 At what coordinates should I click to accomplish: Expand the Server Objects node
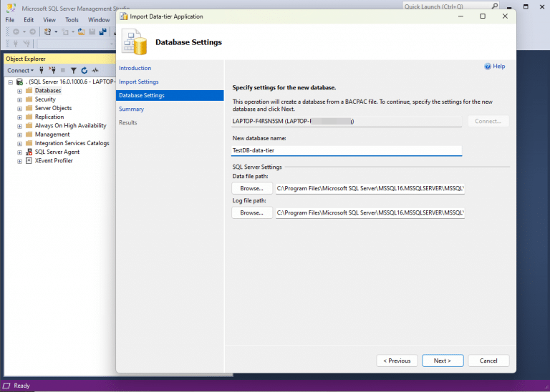coord(19,109)
